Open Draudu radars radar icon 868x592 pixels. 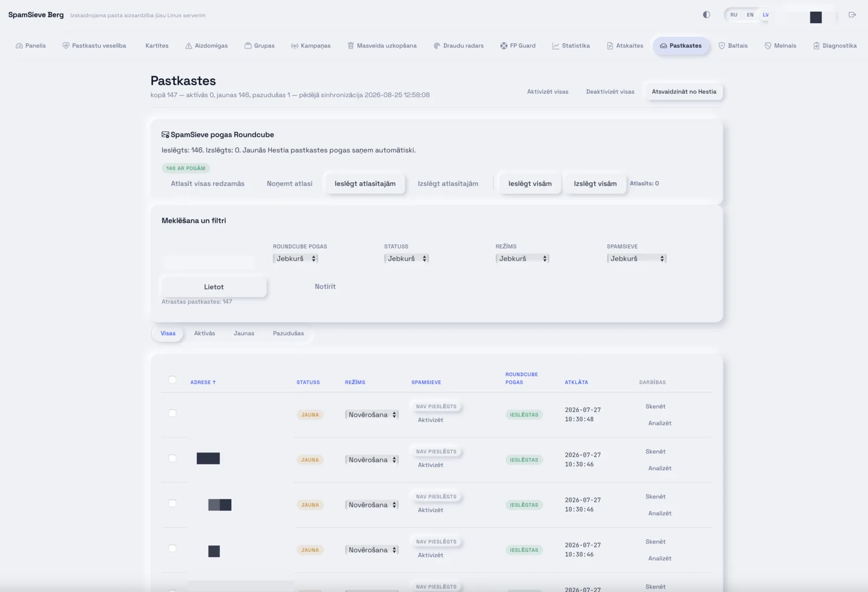point(437,46)
